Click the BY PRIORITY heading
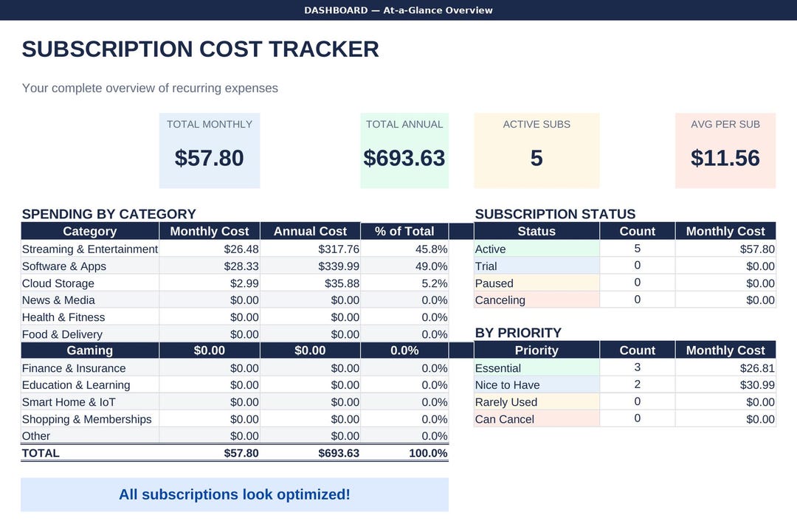 point(518,333)
